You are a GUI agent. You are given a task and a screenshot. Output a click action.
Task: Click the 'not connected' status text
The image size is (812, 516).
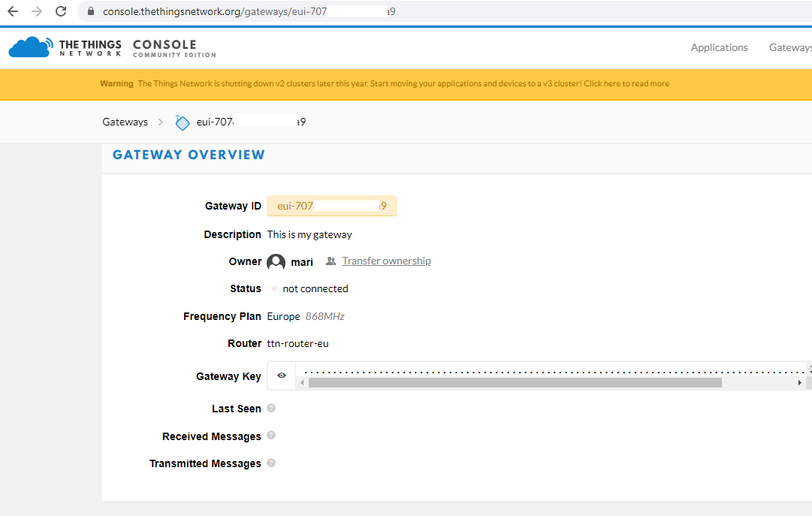tap(315, 288)
